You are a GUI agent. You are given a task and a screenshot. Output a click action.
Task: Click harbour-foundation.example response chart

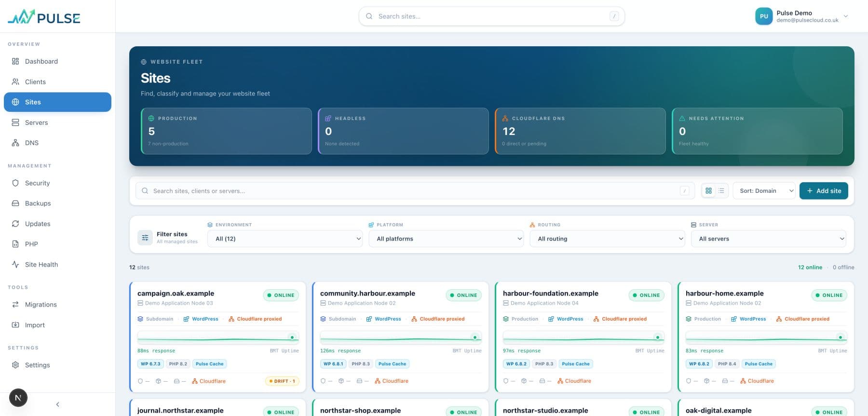[583, 338]
